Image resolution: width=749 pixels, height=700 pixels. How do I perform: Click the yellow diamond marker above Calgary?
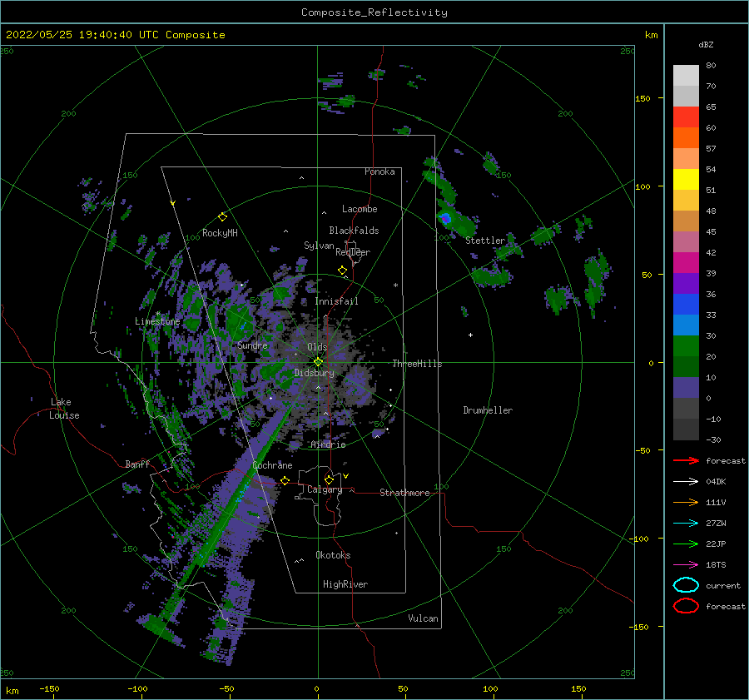pyautogui.click(x=329, y=479)
